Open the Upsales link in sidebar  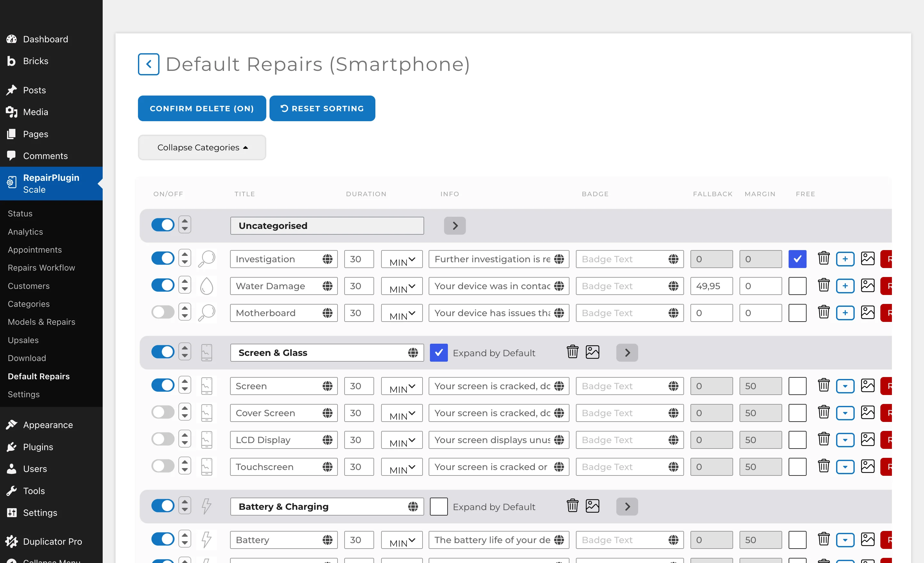[23, 340]
